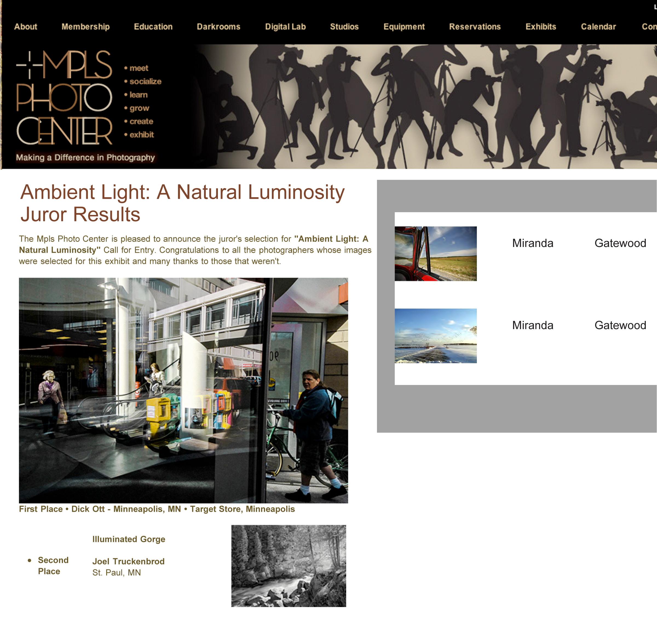The height and width of the screenshot is (644, 657).
Task: Click Equipment in the top menu
Action: tap(404, 27)
